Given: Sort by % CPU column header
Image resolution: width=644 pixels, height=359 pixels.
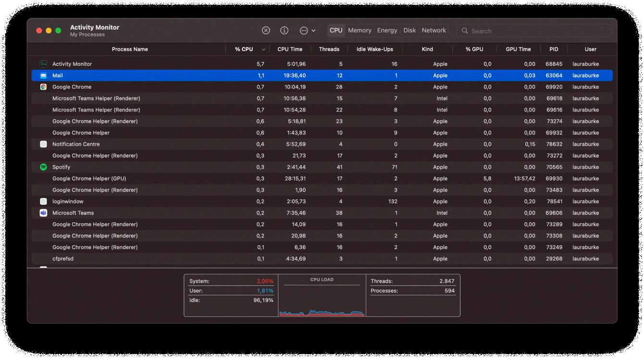Looking at the screenshot, I should [x=244, y=49].
